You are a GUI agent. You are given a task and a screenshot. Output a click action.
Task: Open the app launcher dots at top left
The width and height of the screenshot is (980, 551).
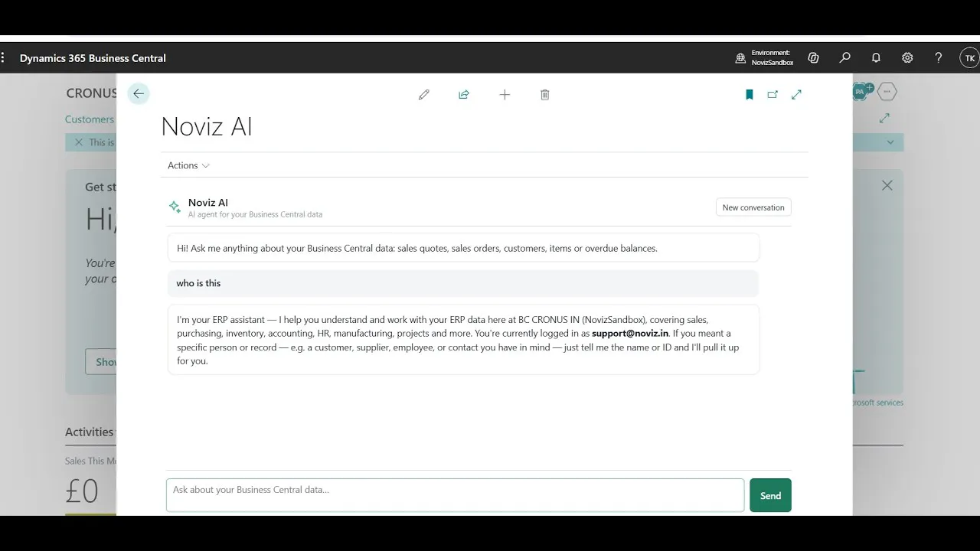pos(3,58)
